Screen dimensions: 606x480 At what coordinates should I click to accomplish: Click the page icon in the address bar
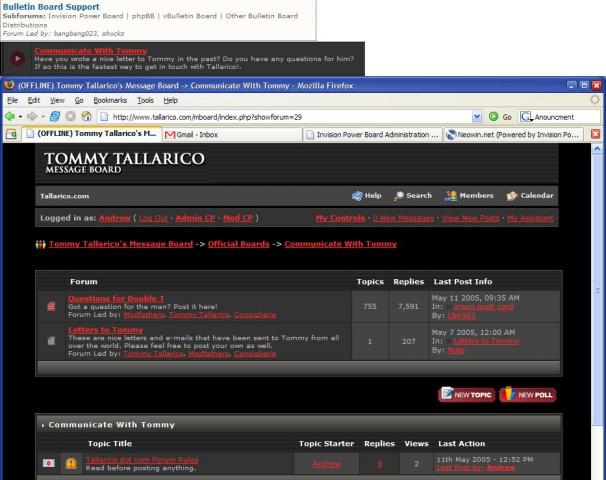click(x=104, y=117)
